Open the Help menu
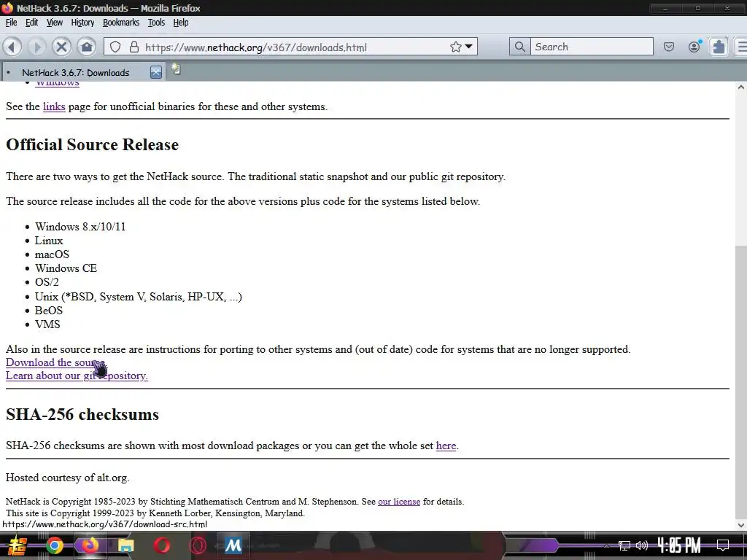The image size is (747, 560). 181,23
